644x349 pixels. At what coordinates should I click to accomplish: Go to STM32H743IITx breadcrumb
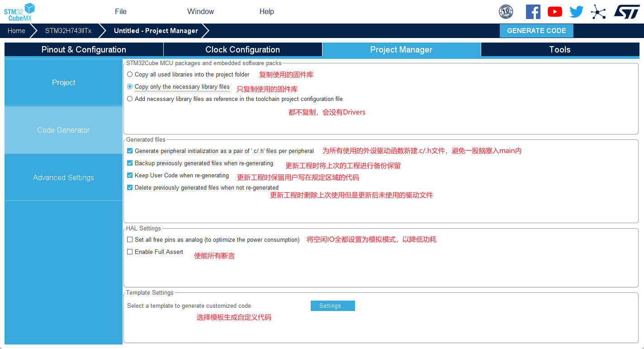(x=68, y=31)
